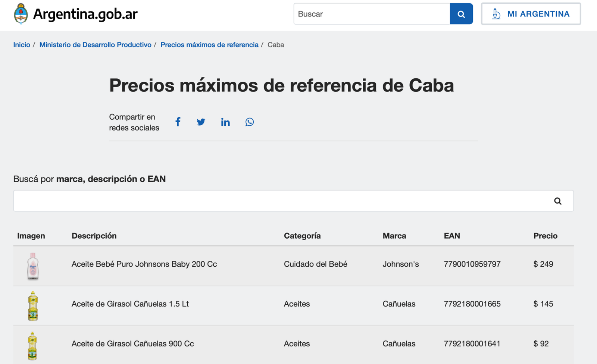Click EAN 7792180001641
The width and height of the screenshot is (597, 364).
click(x=472, y=343)
